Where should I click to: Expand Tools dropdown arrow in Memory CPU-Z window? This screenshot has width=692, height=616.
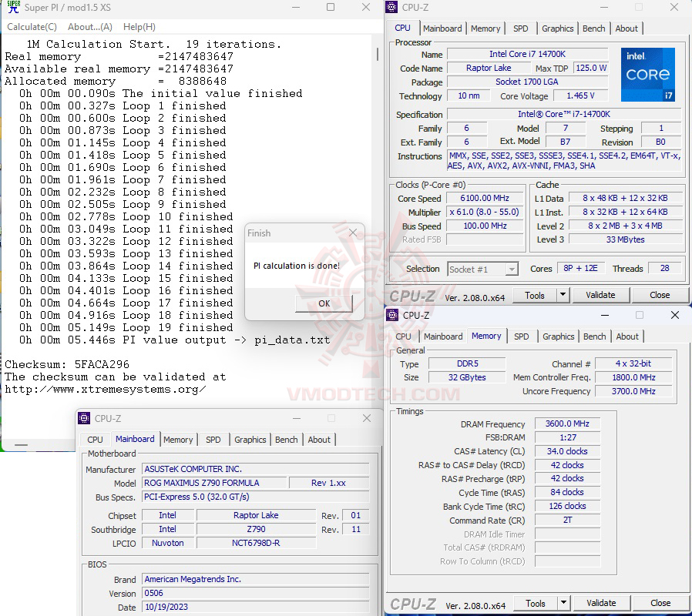(563, 603)
